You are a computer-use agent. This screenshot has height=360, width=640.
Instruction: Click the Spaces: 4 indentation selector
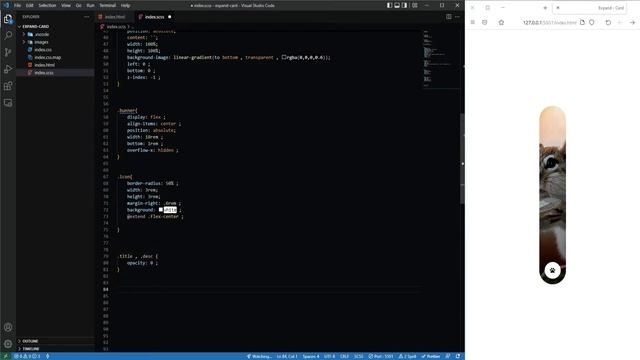pyautogui.click(x=311, y=356)
